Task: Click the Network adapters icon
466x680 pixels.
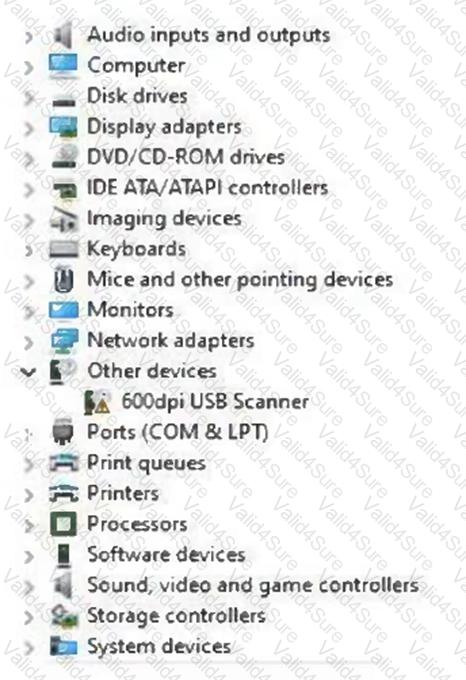Action: click(64, 341)
